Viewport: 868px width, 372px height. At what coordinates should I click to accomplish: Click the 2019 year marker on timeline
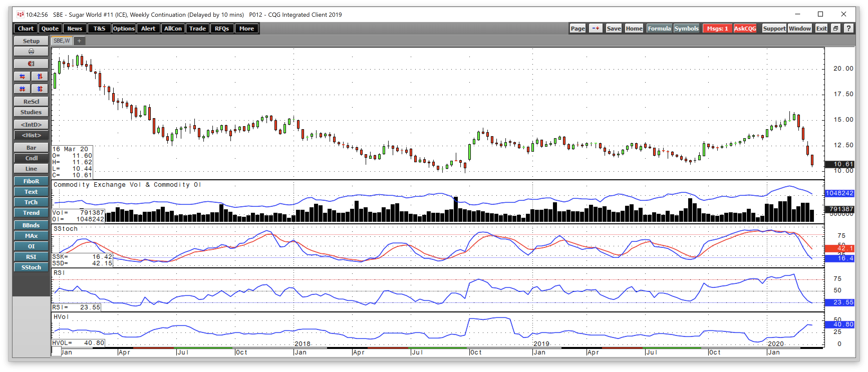pyautogui.click(x=541, y=344)
